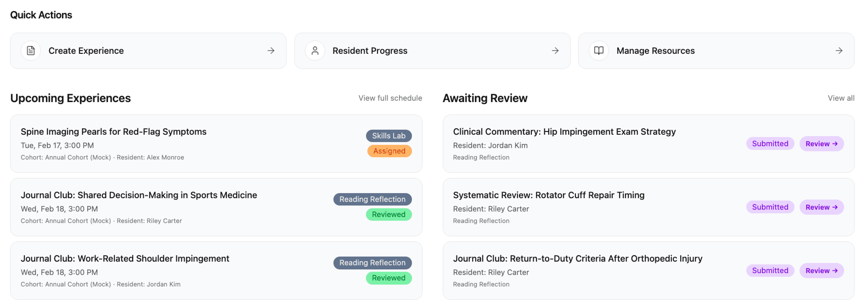Review the Rotator Cuff Repair Timing submission

click(x=821, y=207)
